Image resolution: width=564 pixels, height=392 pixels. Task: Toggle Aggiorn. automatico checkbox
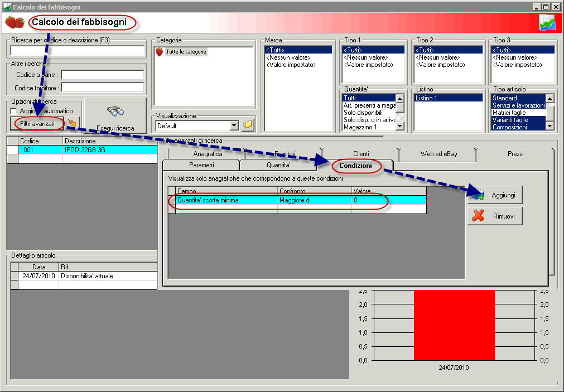tap(14, 111)
